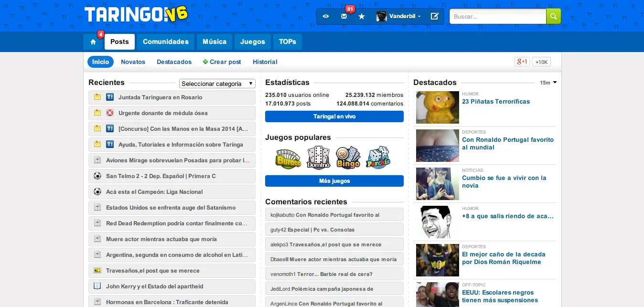Launch the Domino game icon
The height and width of the screenshot is (307, 644).
[318, 158]
